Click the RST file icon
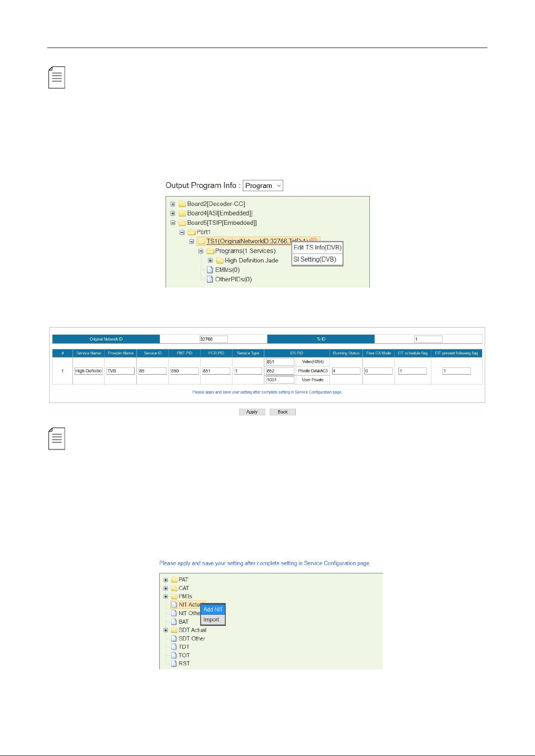This screenshot has height=756, width=535. [174, 664]
